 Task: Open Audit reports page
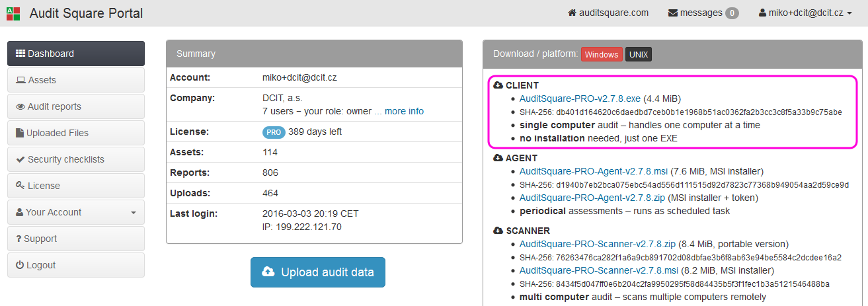[x=76, y=106]
